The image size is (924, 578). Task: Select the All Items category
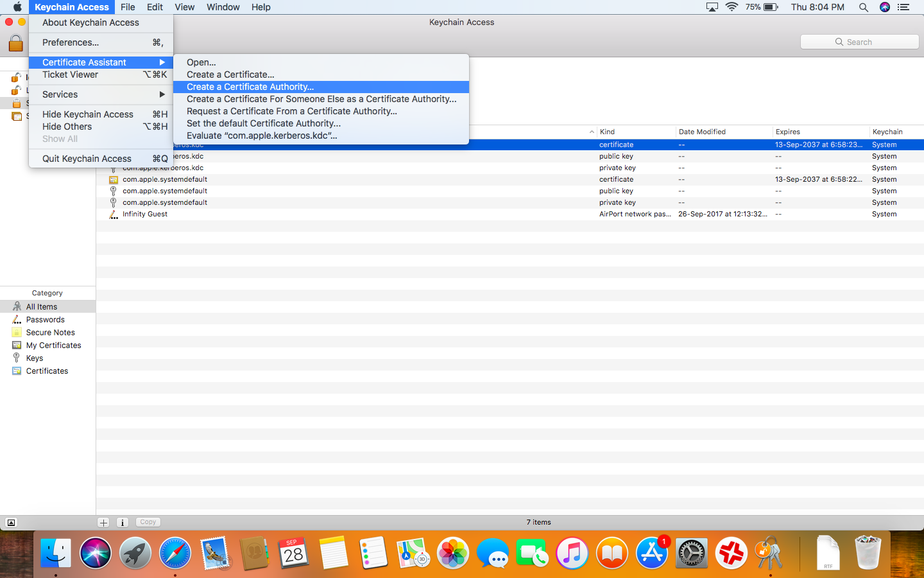click(47, 307)
